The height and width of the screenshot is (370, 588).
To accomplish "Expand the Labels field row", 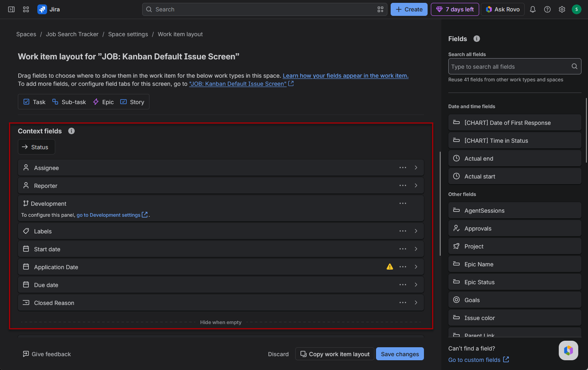I will pos(416,231).
